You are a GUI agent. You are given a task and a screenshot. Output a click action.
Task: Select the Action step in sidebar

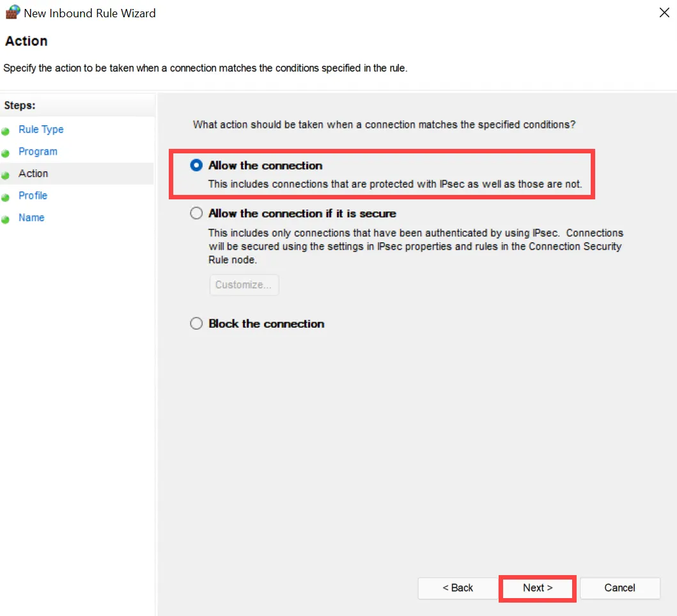point(33,174)
